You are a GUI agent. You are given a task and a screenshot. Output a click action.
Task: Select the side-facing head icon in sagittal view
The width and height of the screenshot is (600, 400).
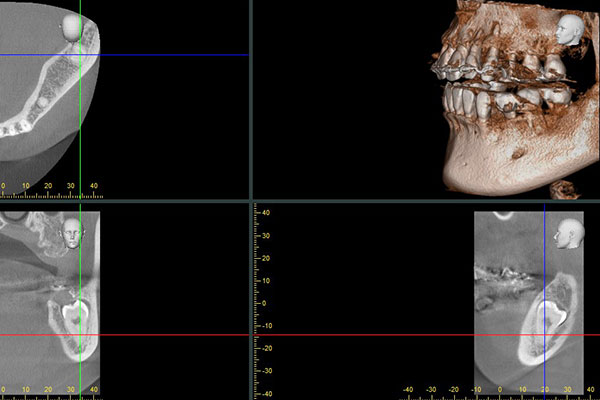pos(569,234)
